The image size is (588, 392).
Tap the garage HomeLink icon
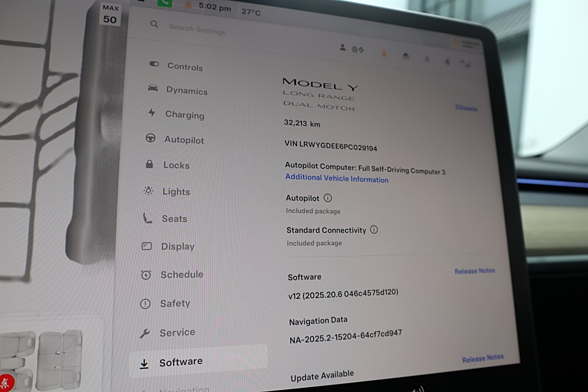point(406,56)
